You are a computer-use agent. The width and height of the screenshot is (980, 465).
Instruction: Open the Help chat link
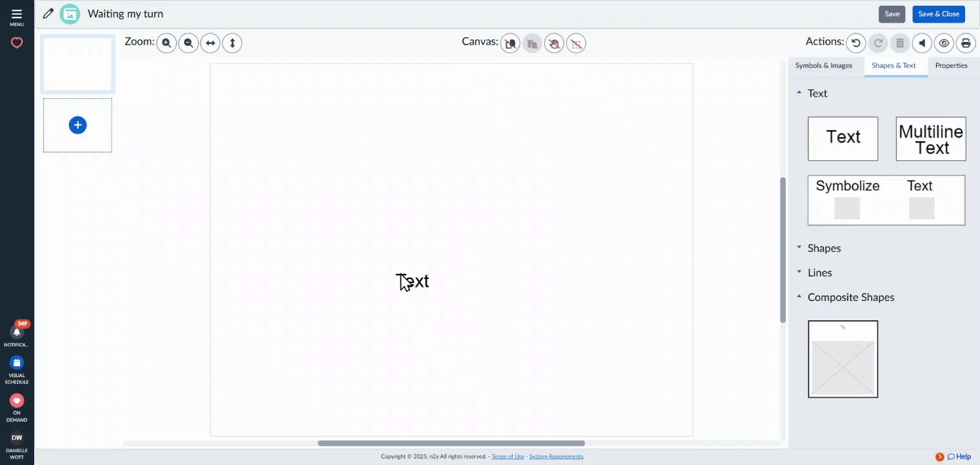pyautogui.click(x=959, y=457)
